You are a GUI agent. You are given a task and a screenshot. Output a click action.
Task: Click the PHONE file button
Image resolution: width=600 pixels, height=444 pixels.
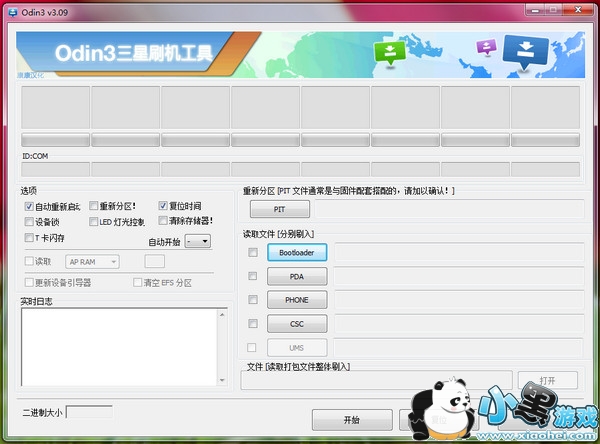click(297, 300)
